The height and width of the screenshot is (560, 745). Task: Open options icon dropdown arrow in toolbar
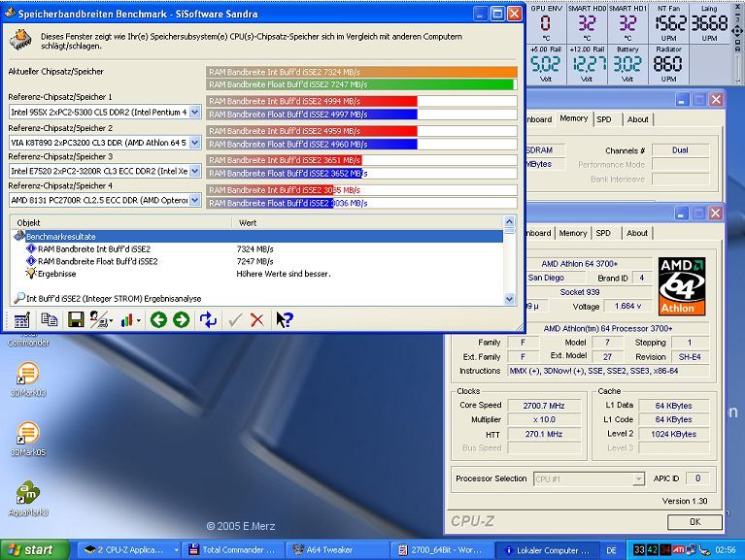(x=110, y=321)
